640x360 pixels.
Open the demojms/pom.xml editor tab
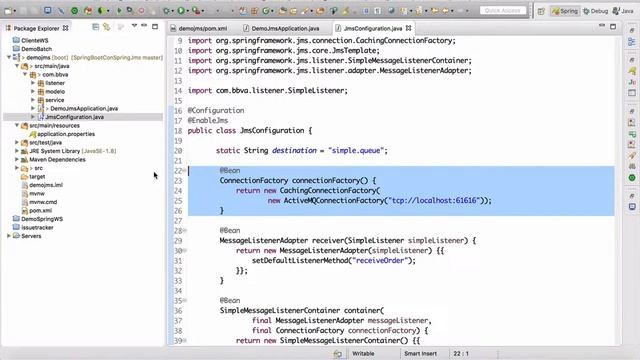pos(199,28)
